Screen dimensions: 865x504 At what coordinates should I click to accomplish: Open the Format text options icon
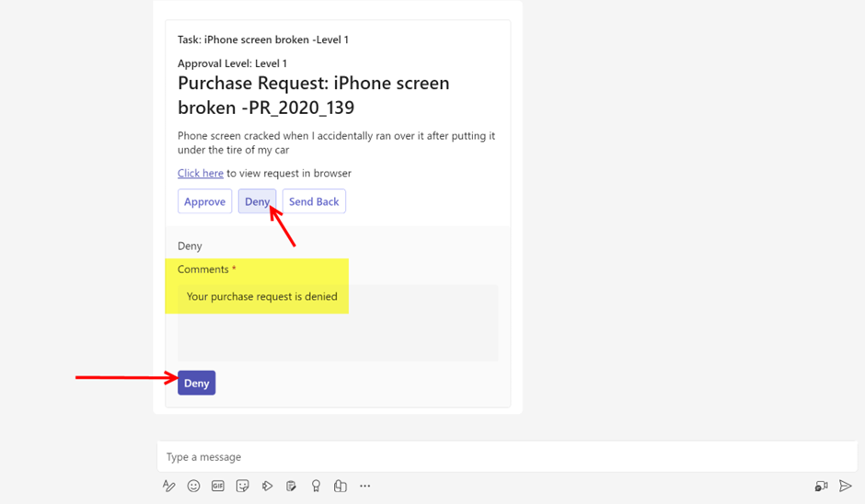click(169, 486)
